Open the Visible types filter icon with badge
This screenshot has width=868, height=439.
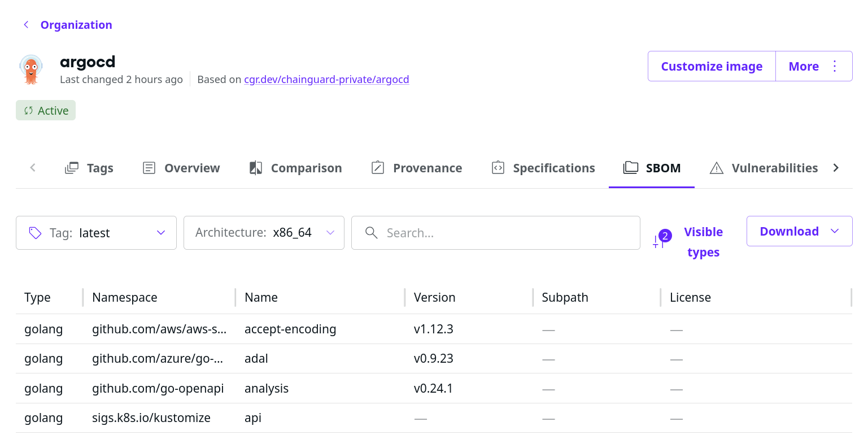(661, 240)
